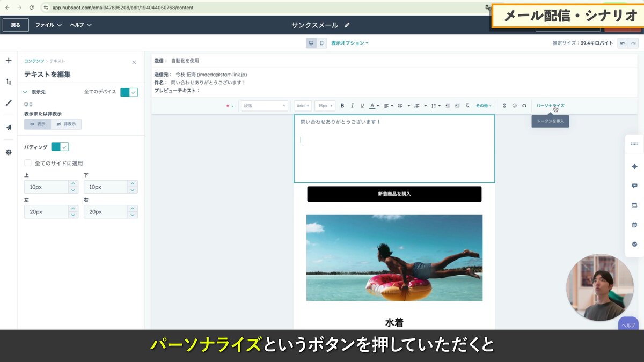Enable the 全てのサイドに適用 checkbox
Viewport: 644px width, 362px height.
coord(27,162)
